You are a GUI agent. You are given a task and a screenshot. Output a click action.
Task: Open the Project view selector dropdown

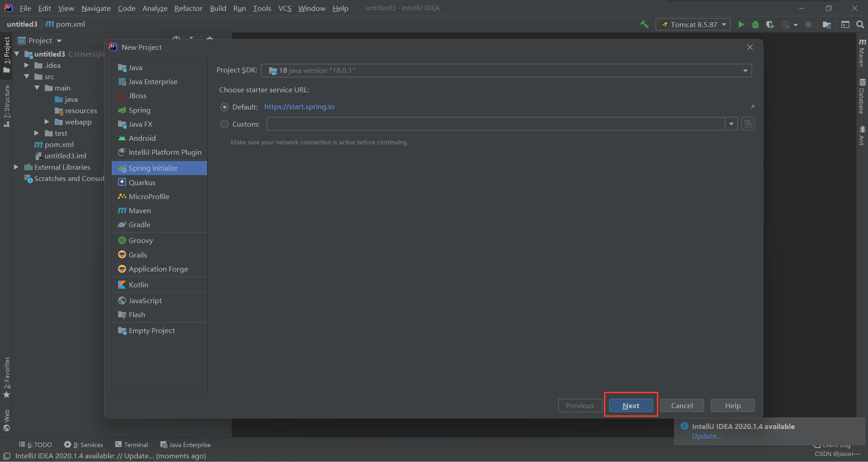[40, 41]
